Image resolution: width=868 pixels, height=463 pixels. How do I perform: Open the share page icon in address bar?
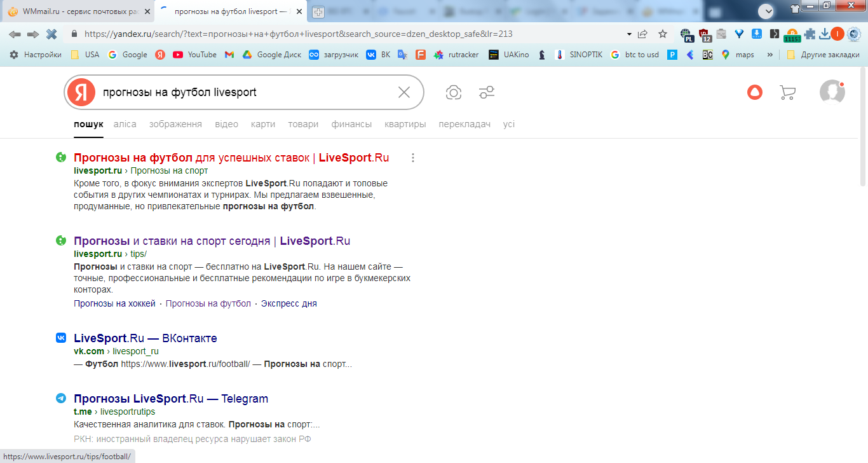tap(642, 34)
